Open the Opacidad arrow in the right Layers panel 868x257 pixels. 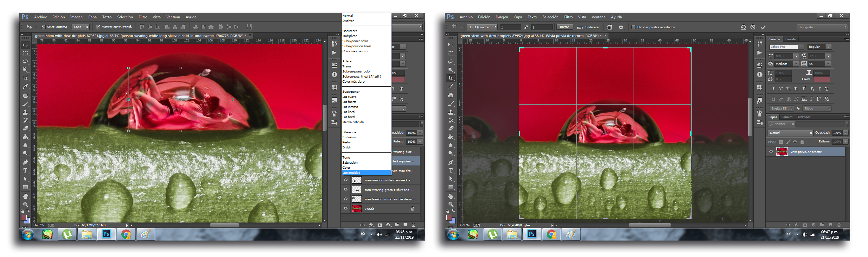846,133
